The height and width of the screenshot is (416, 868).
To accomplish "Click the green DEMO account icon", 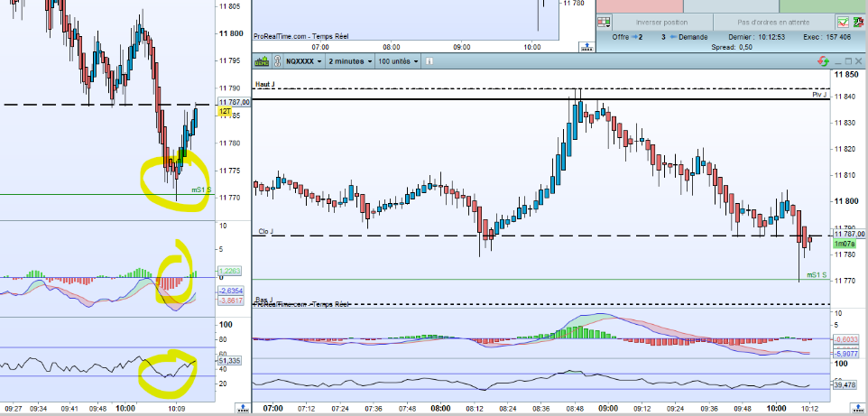I will (x=262, y=61).
